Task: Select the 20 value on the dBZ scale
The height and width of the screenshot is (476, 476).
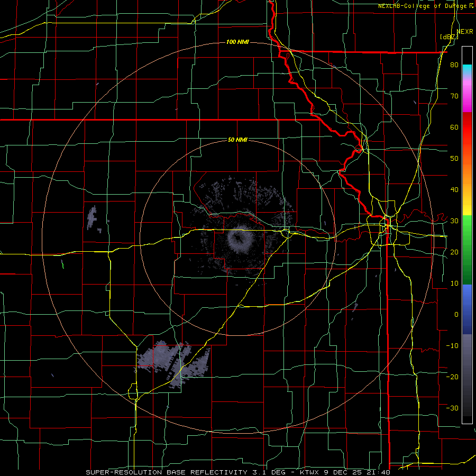Action: [454, 252]
